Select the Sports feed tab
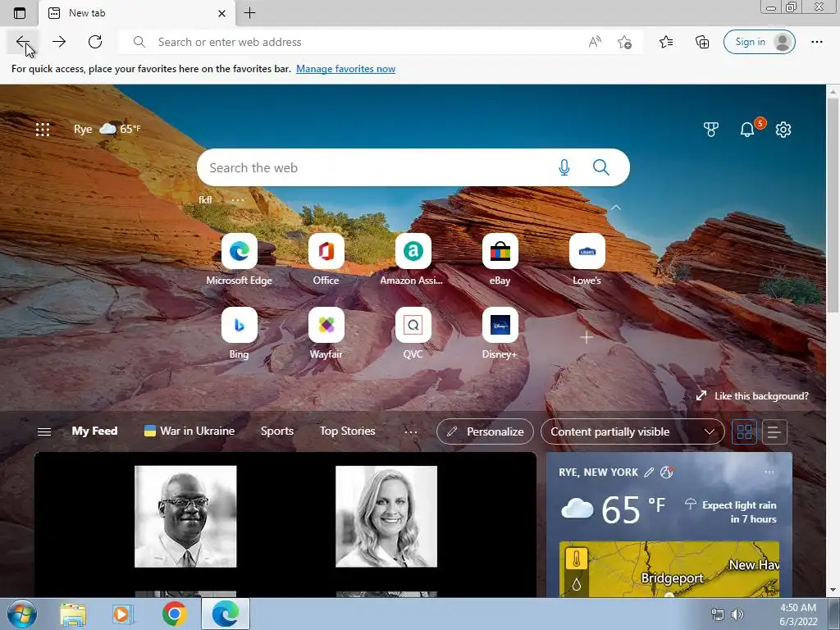This screenshot has width=840, height=630. 277,431
